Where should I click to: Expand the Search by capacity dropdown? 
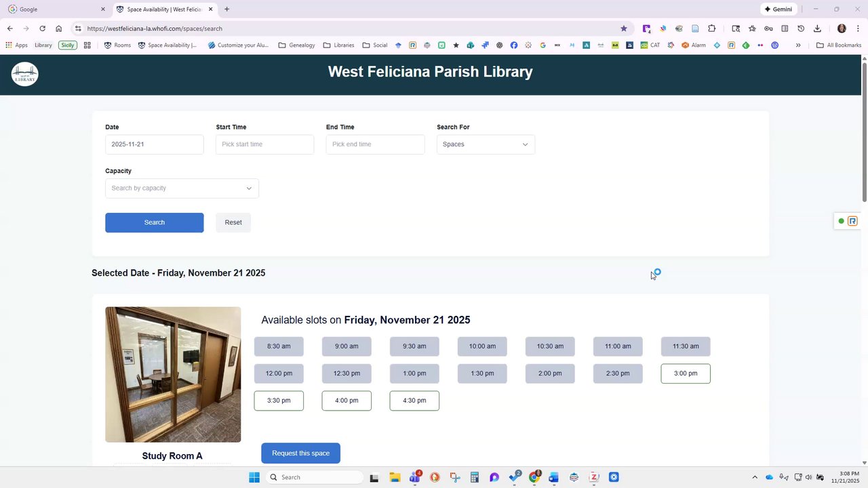click(182, 188)
